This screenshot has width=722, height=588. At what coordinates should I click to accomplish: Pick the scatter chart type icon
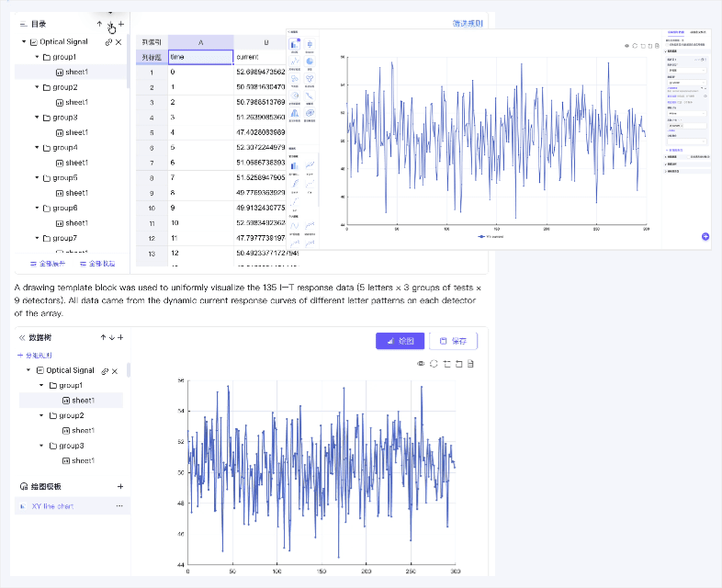tap(294, 79)
